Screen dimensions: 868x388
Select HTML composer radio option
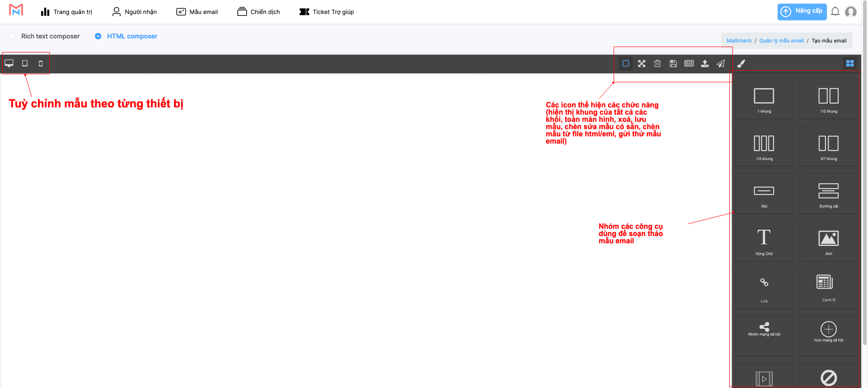tap(98, 36)
